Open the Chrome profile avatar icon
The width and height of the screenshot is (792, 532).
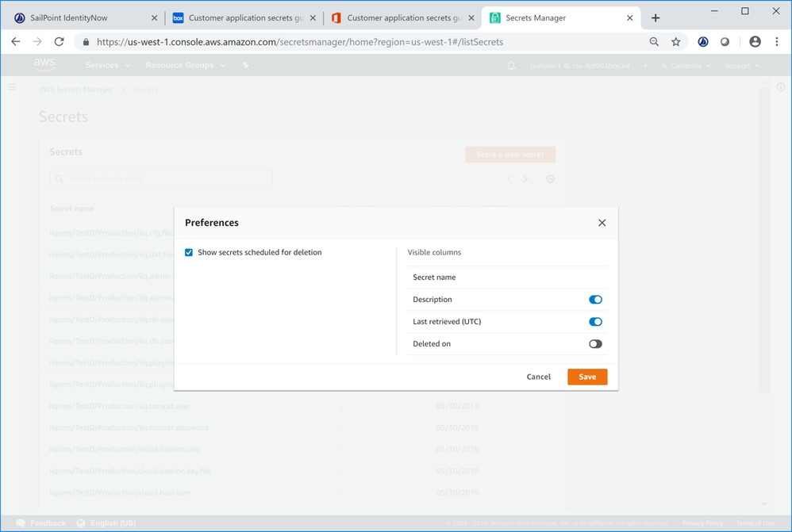click(755, 42)
